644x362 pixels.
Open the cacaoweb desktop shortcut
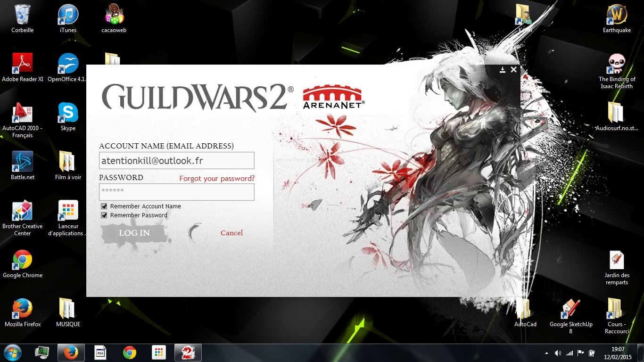[114, 19]
